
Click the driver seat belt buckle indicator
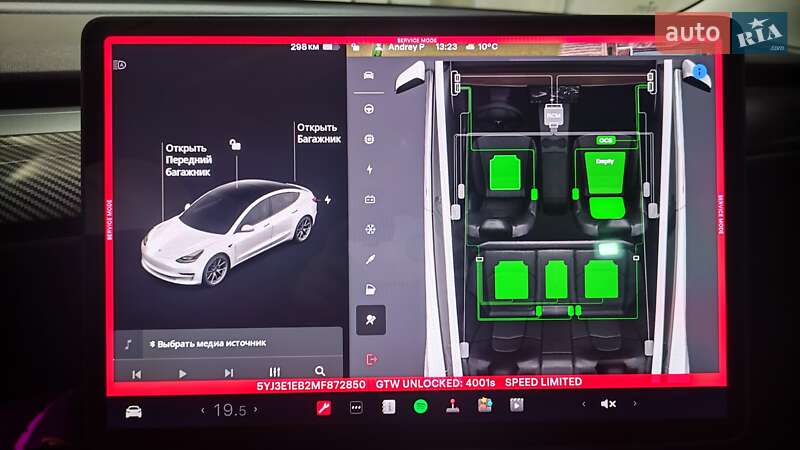point(534,194)
